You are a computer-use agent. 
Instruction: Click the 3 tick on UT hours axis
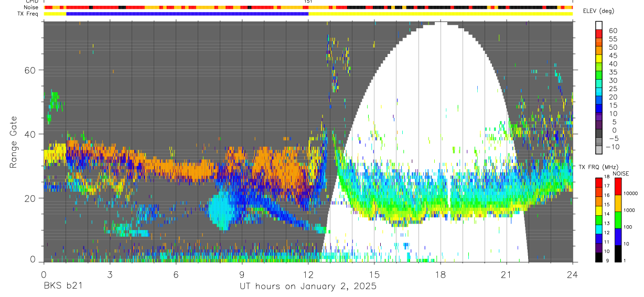110,274
